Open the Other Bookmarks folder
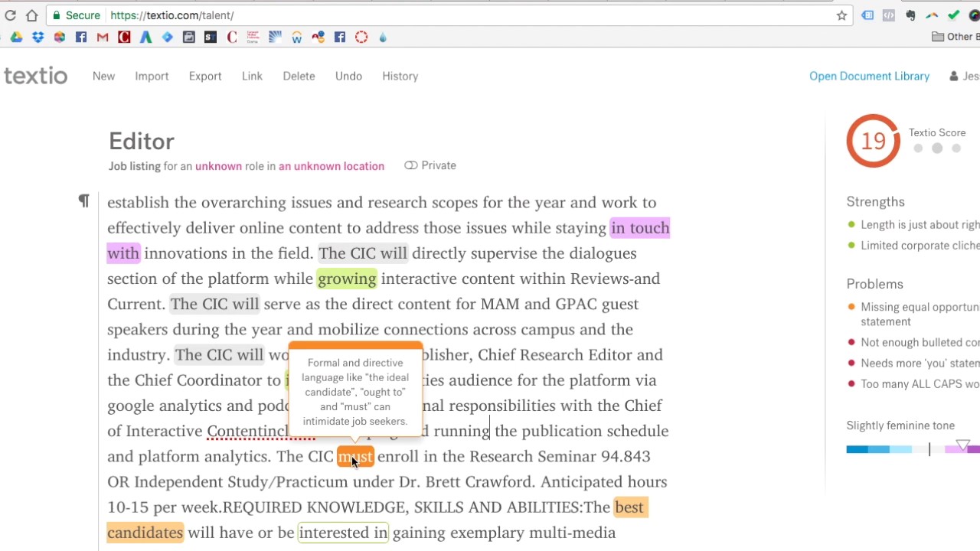 point(955,37)
